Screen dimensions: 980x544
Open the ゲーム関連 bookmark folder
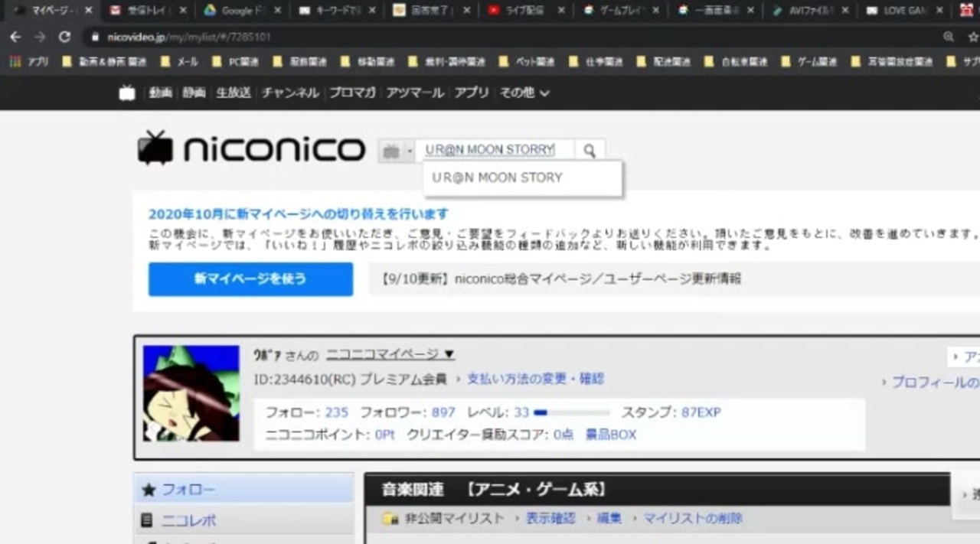808,62
